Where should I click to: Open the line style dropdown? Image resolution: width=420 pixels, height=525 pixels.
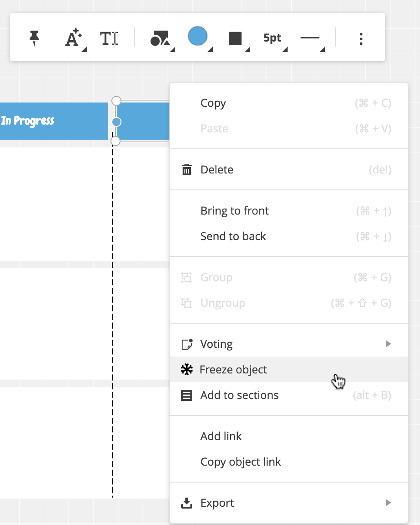[310, 38]
